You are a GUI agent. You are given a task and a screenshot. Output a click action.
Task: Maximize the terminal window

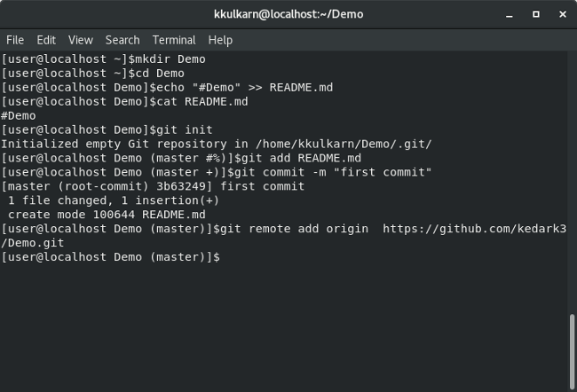(x=535, y=14)
